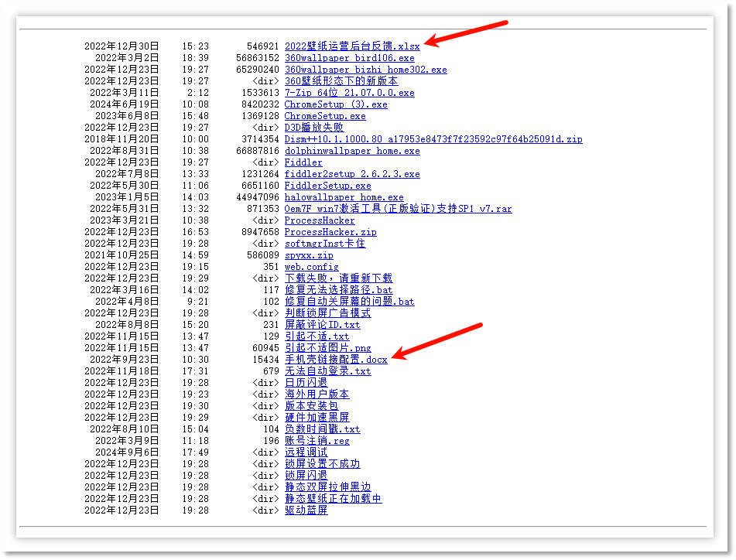Download the Oem7F win7激活工具 rar file
Screen dimensions: 736x560
tap(398, 209)
